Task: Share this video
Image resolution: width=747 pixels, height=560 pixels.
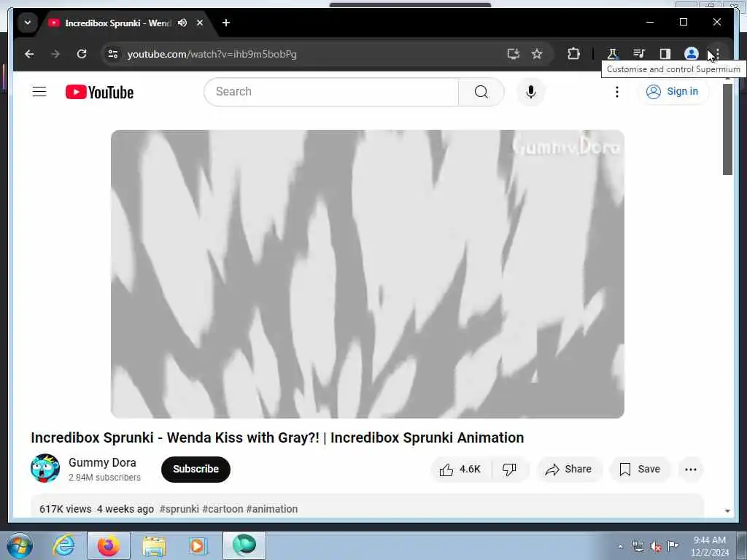Action: coord(569,470)
